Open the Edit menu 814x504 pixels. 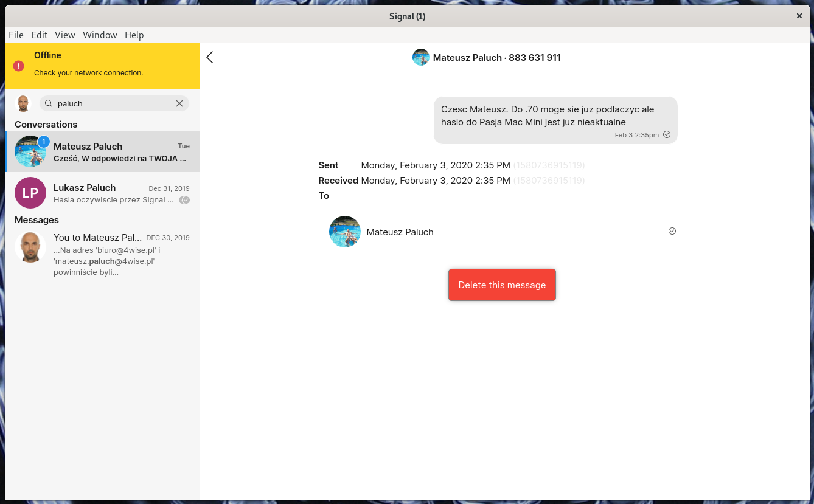click(39, 35)
